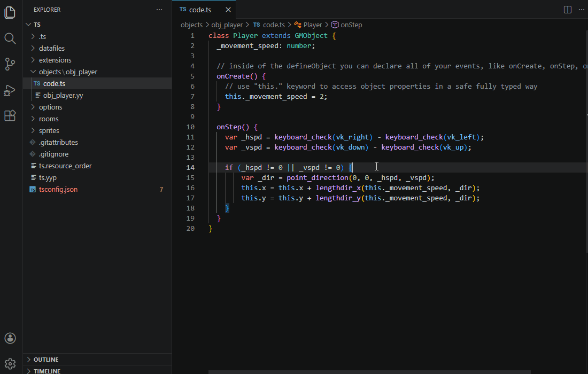Select the code.ts editor tab
This screenshot has width=588, height=374.
204,10
